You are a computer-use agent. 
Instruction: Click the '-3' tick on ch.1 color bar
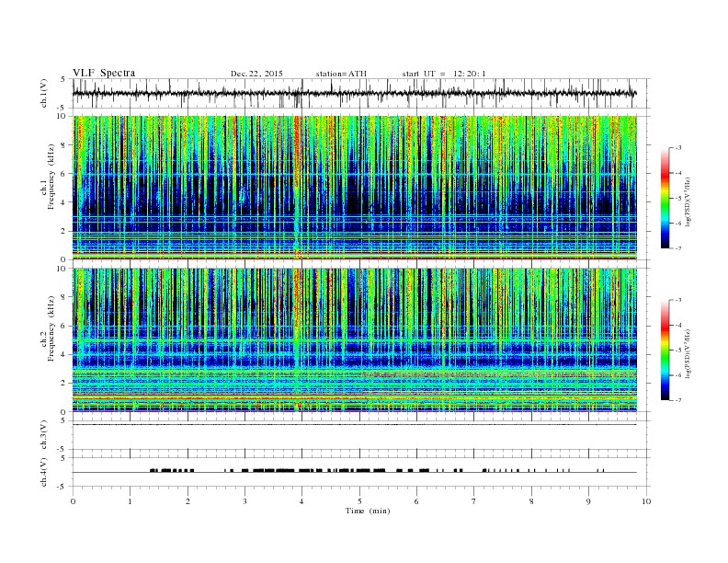[x=678, y=148]
